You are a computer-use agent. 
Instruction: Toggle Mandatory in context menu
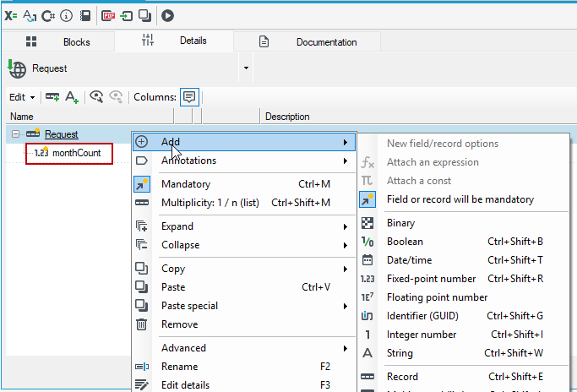pos(244,184)
